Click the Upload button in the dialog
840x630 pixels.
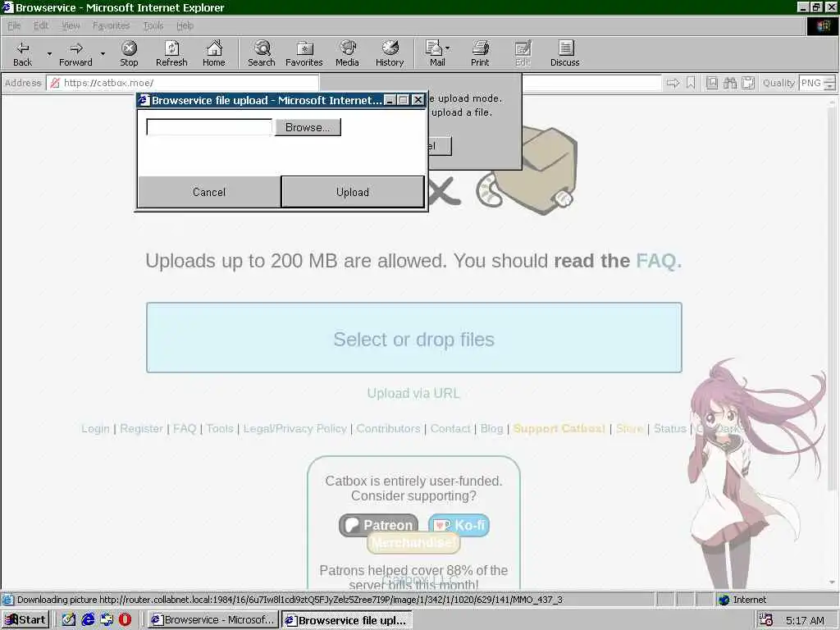353,192
